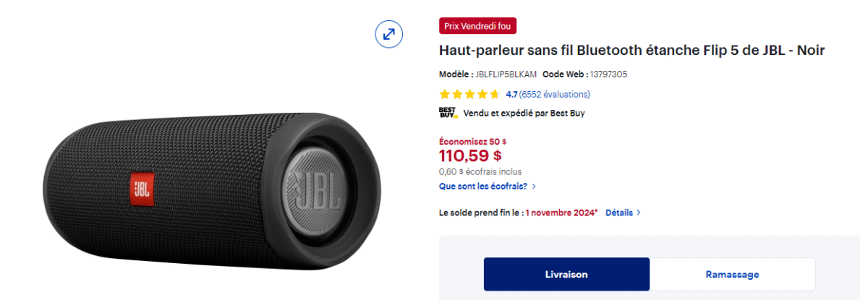Screen dimensions: 868x300
Task: Open the fullscreen image expand icon
Action: tap(388, 33)
